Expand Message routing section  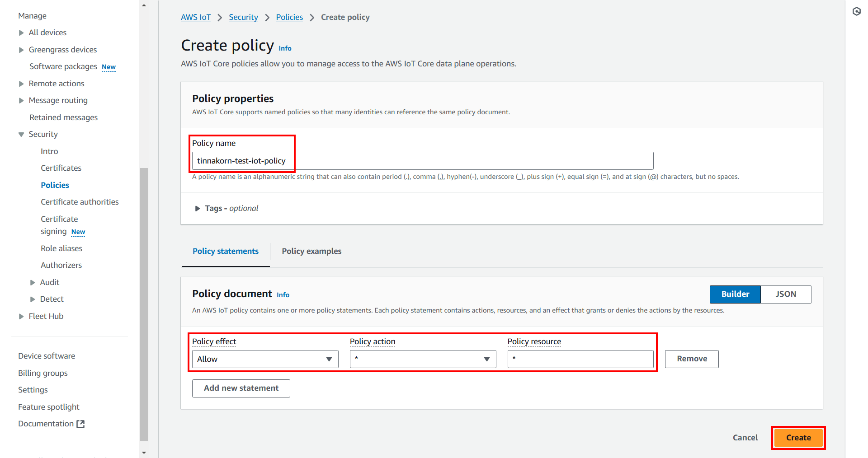(x=21, y=100)
